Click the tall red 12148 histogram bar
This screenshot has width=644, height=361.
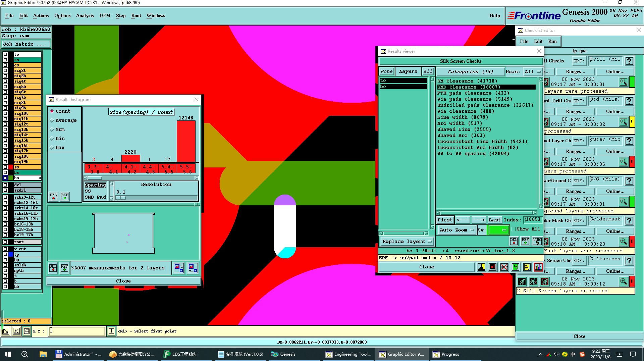186,141
